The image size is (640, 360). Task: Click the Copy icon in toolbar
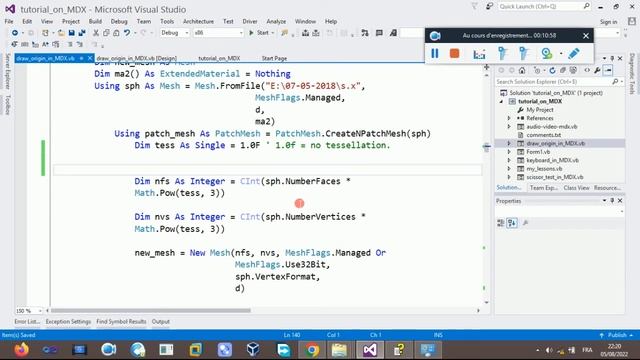click(x=106, y=33)
